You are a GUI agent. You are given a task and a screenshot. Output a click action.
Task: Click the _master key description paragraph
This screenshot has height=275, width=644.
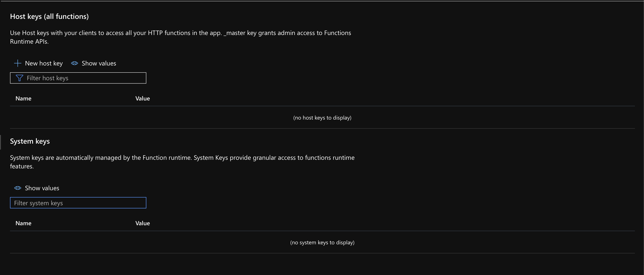point(180,37)
